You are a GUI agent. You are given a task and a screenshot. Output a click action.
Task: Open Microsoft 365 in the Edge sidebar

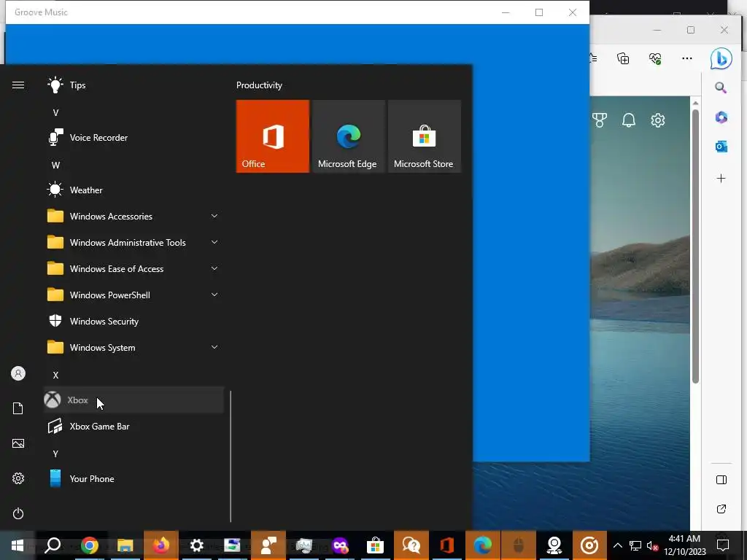click(x=721, y=117)
